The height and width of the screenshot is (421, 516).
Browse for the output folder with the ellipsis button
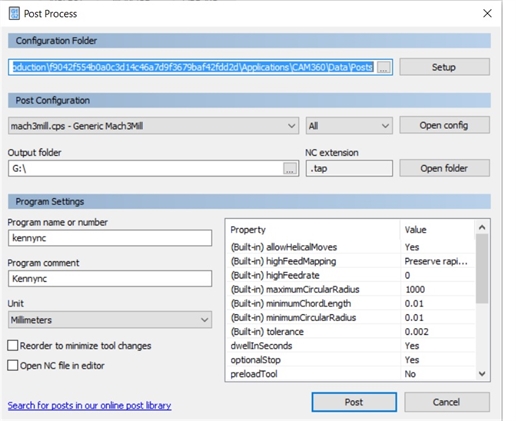[290, 168]
